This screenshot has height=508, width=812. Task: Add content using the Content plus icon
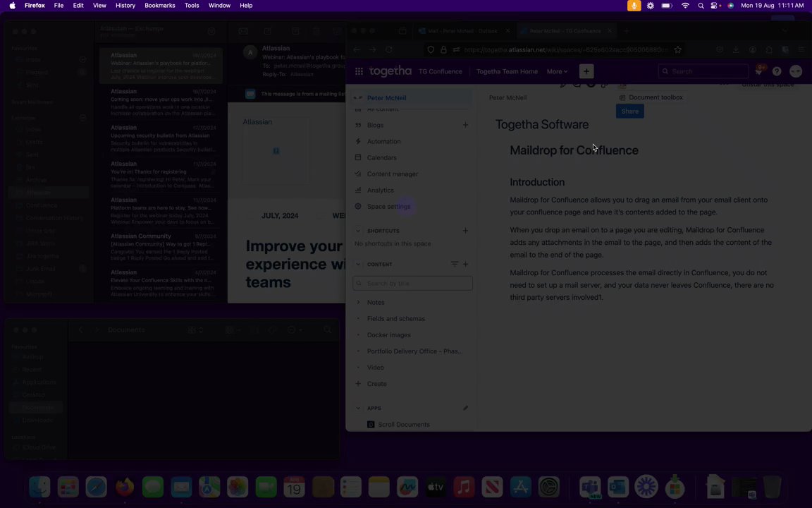pyautogui.click(x=465, y=265)
